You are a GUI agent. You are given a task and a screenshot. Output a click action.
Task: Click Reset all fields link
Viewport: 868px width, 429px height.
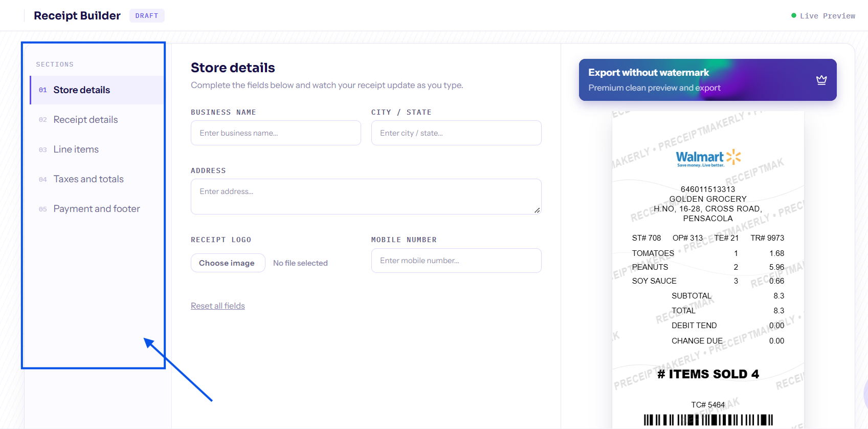pos(218,306)
